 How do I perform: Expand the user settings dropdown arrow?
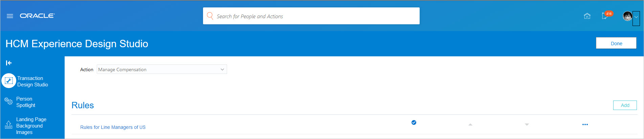[x=636, y=17]
